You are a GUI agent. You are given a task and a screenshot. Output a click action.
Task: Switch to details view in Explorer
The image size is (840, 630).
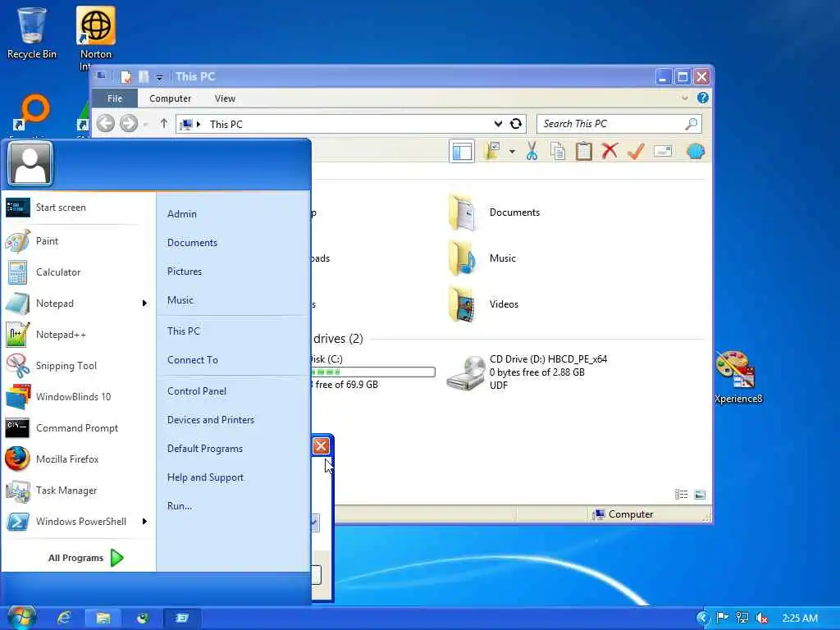681,495
